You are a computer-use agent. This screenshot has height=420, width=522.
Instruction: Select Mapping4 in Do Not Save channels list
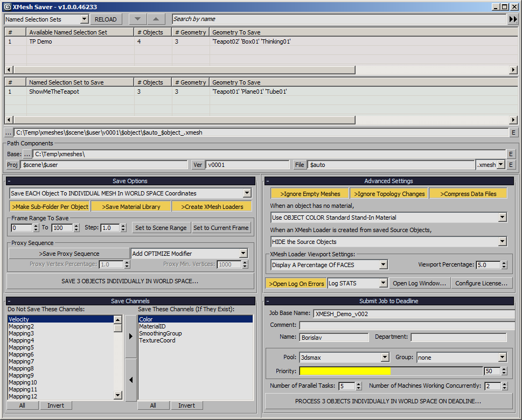(x=21, y=340)
